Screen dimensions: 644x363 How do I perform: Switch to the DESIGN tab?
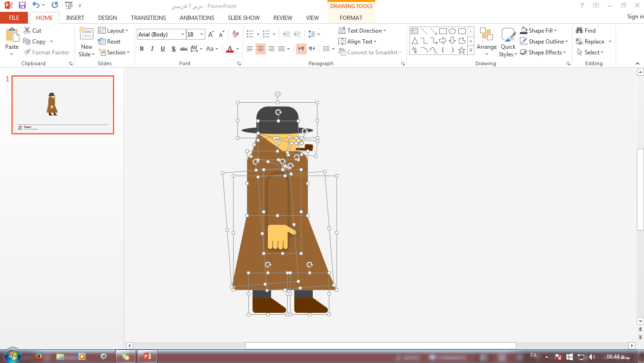(108, 18)
